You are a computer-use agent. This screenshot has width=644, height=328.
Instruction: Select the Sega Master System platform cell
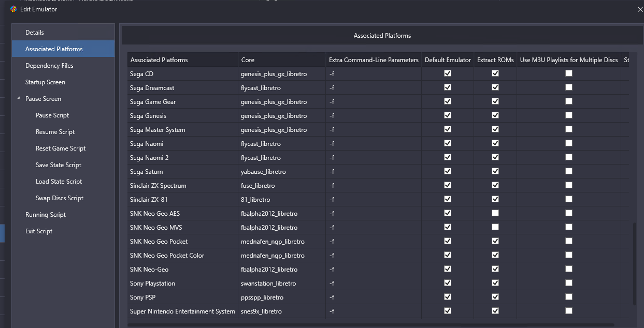click(x=183, y=130)
